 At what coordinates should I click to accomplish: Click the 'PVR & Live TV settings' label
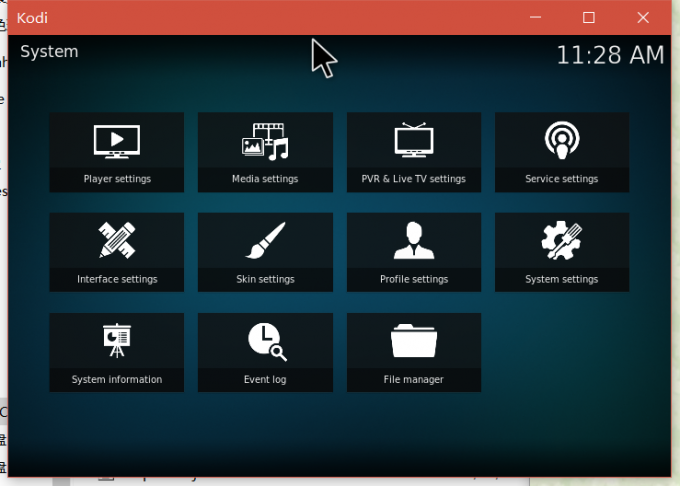pos(413,179)
